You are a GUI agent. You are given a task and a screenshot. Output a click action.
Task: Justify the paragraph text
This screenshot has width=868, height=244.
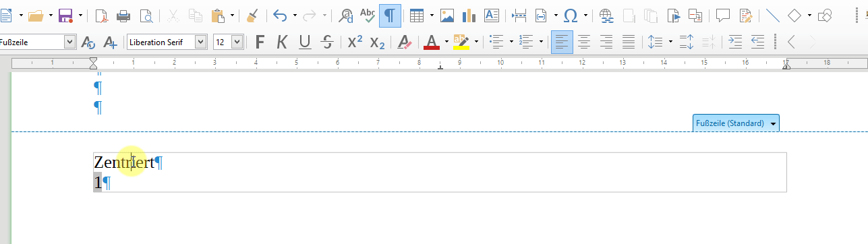point(629,42)
